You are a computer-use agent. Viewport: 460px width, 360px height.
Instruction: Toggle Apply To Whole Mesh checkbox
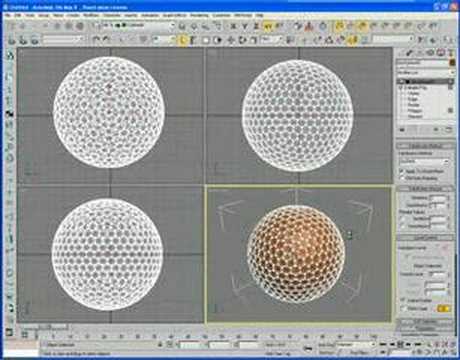coord(402,171)
